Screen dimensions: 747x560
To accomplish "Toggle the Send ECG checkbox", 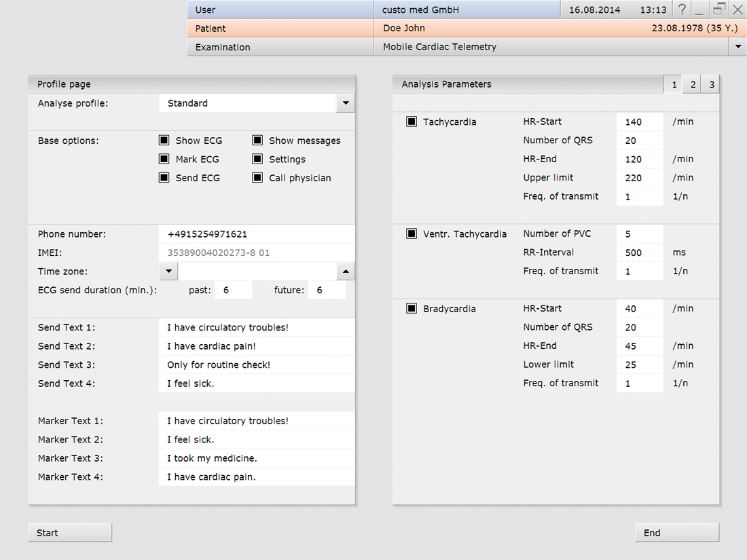I will [164, 178].
